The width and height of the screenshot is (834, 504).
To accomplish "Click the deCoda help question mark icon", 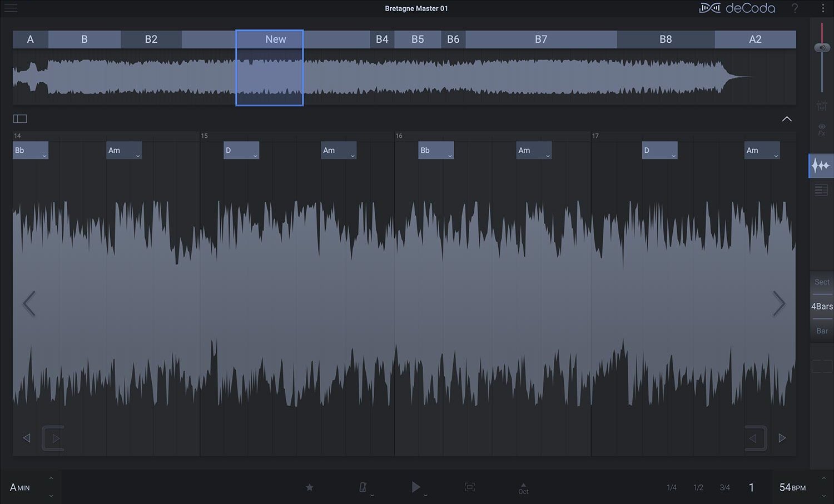I will pos(795,8).
